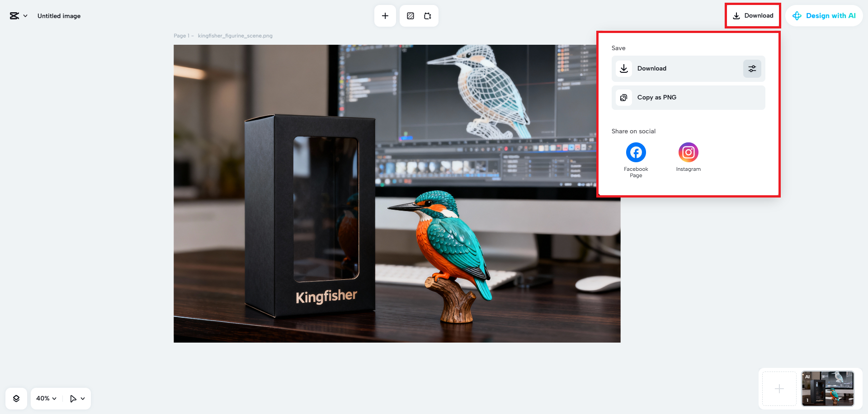Screen dimensions: 868x414
Task: Expand the cursor tool options chevron
Action: pos(83,398)
